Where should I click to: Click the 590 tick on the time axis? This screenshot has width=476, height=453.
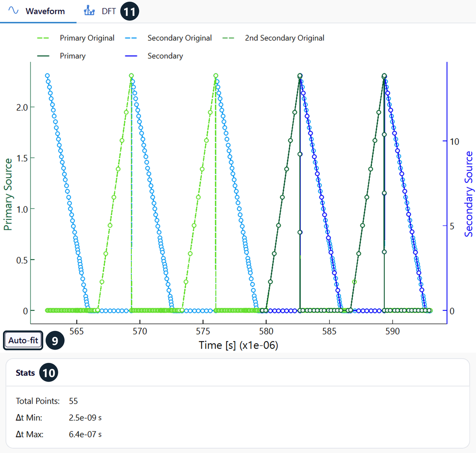coord(392,331)
